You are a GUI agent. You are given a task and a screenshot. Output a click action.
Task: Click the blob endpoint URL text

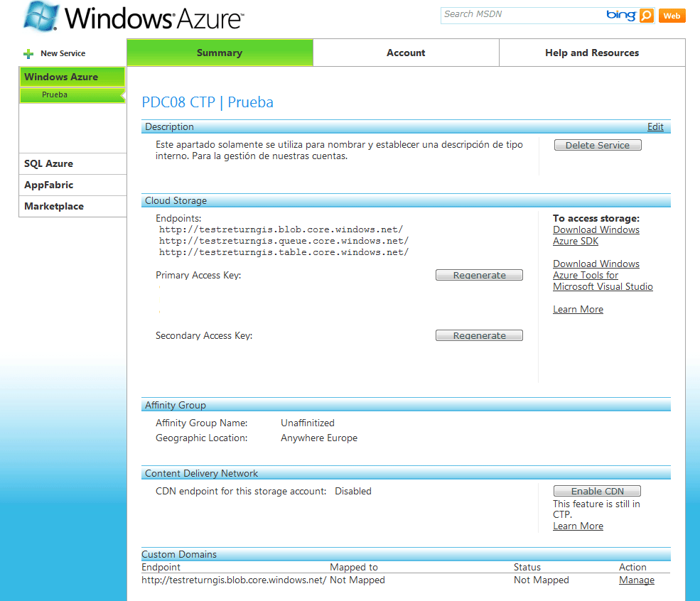(x=281, y=229)
